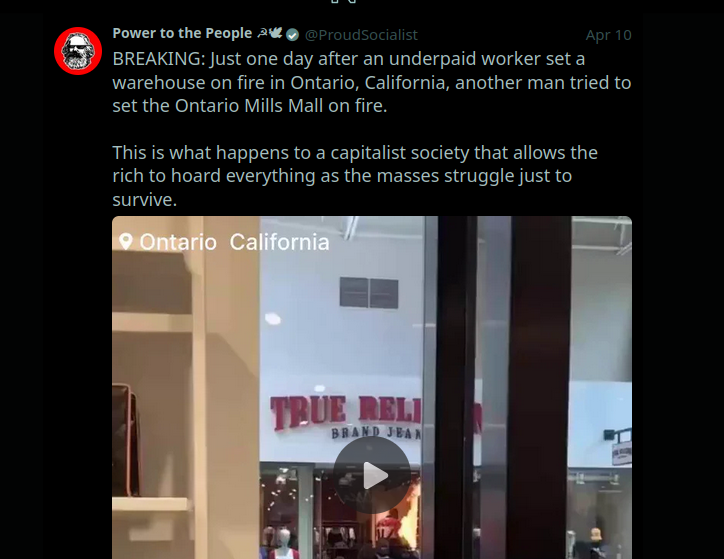Click the dark pillar in video frame
The image size is (724, 559).
coord(540,388)
